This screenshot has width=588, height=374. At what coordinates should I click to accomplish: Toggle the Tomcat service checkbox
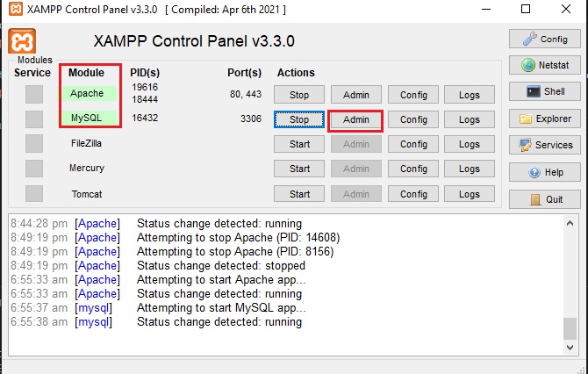tap(34, 193)
